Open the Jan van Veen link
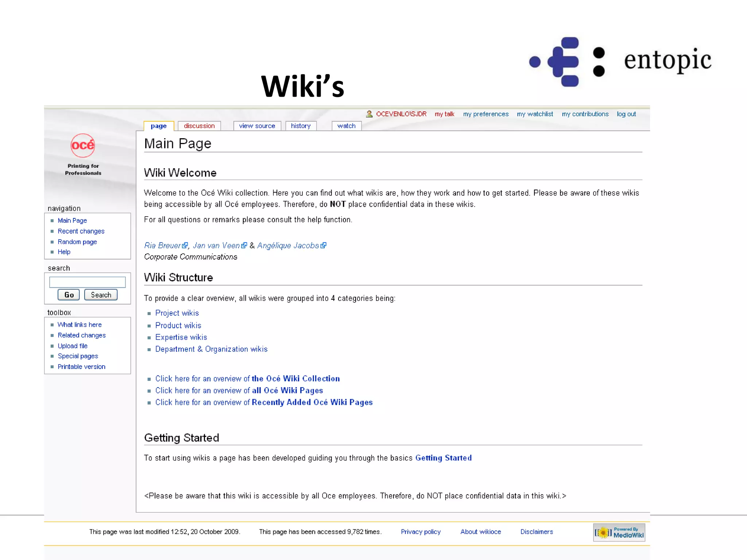The image size is (747, 560). 216,246
